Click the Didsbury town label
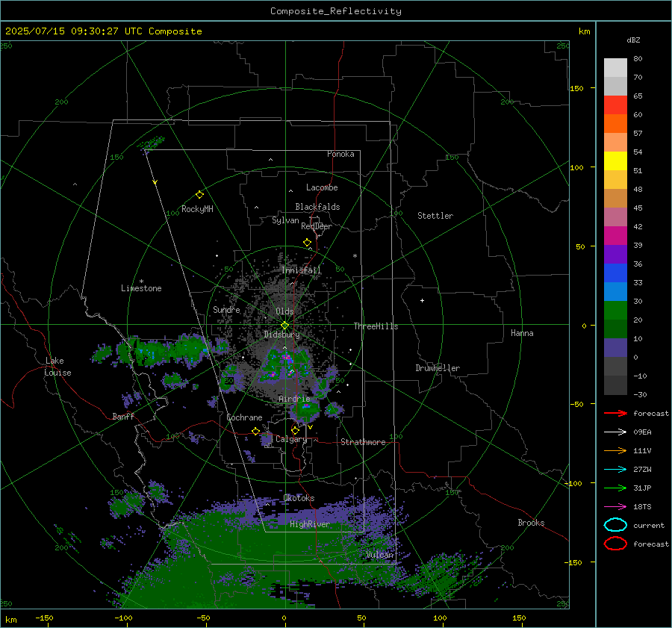The image size is (672, 628). (281, 335)
